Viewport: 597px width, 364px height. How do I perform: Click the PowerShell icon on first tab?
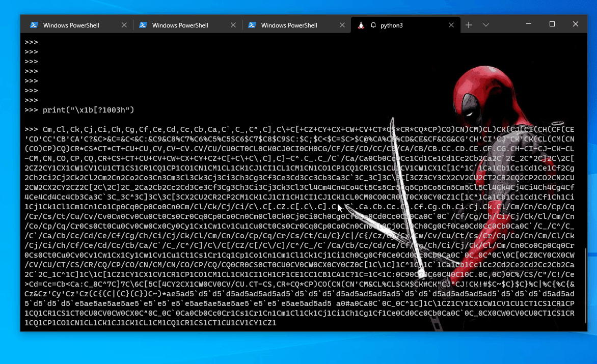coord(34,25)
